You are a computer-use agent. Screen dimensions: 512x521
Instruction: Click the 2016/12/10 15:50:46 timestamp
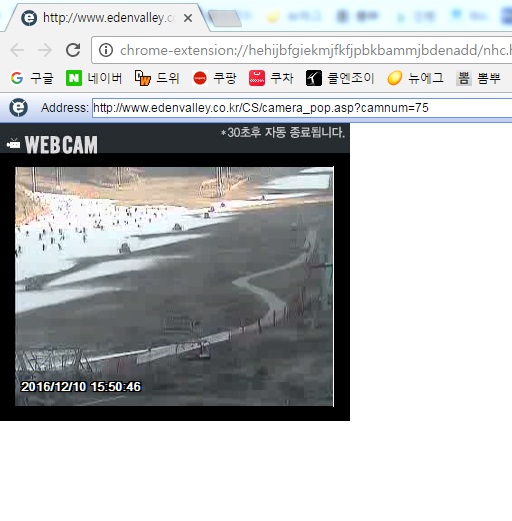click(81, 387)
